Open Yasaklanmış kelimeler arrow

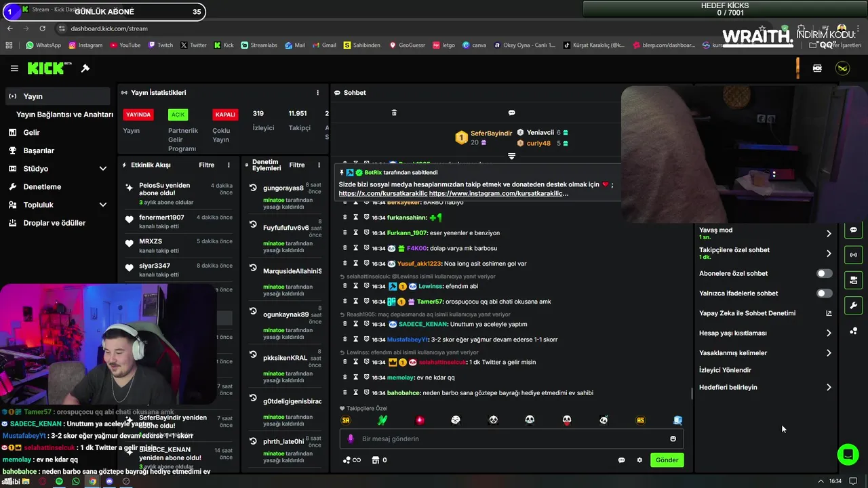(x=829, y=353)
